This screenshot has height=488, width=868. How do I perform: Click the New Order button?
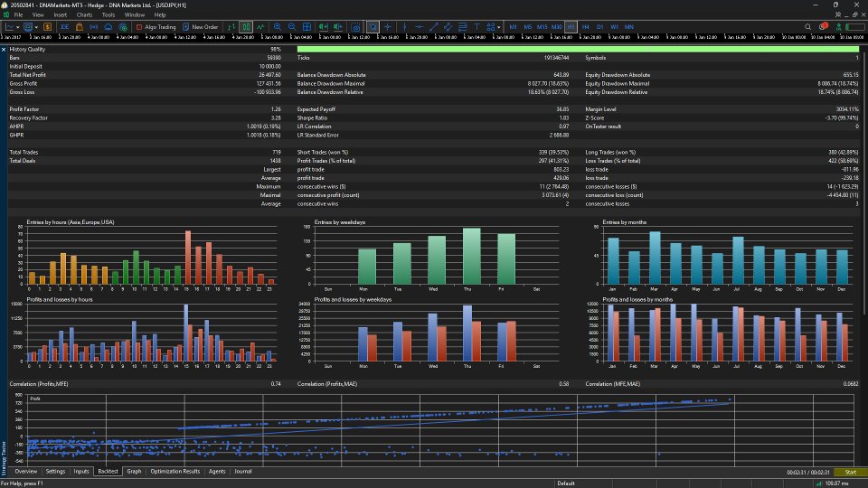coord(201,26)
